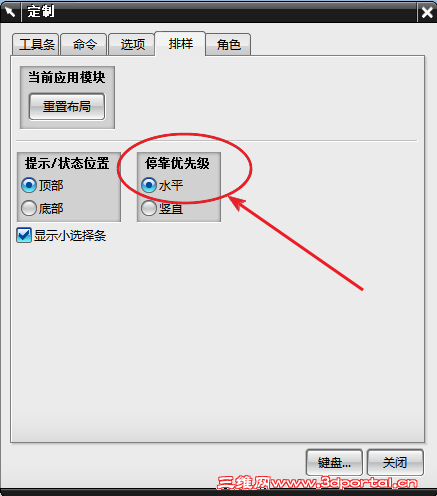Close the 定制 dialog with the X icon
The image size is (437, 496).
pos(427,13)
